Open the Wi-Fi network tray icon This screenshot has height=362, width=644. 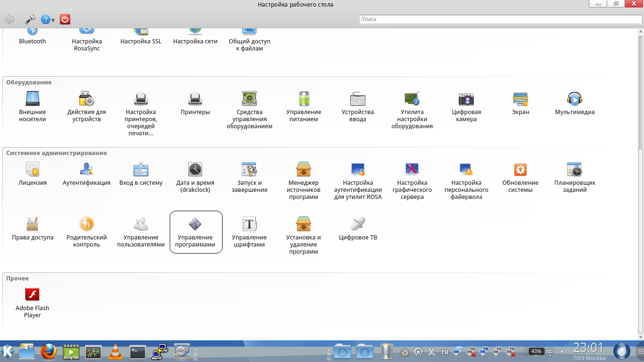click(550, 352)
